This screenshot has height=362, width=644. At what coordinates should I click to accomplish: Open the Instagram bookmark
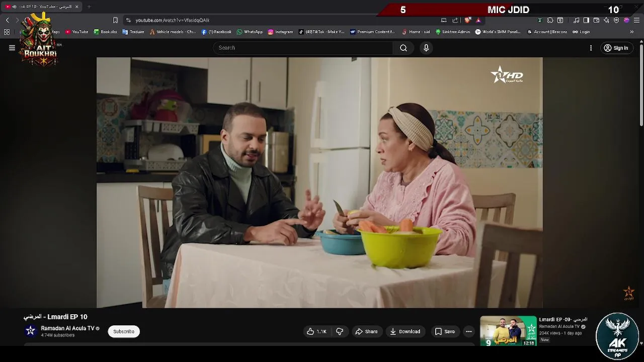click(x=280, y=32)
